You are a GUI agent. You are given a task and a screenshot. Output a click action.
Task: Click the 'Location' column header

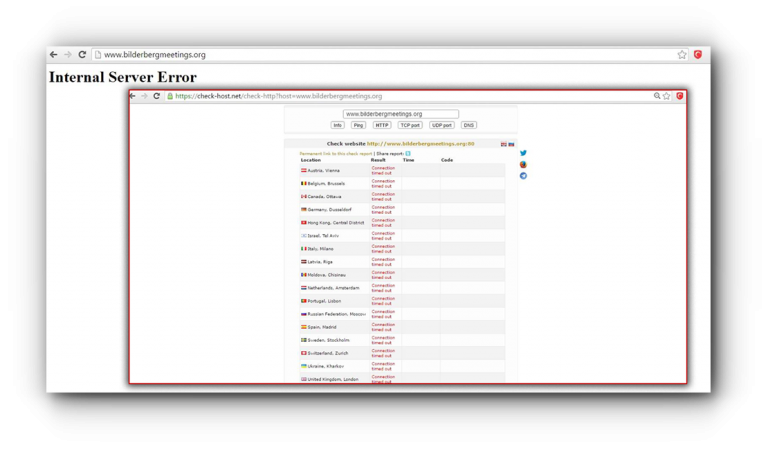tap(311, 160)
